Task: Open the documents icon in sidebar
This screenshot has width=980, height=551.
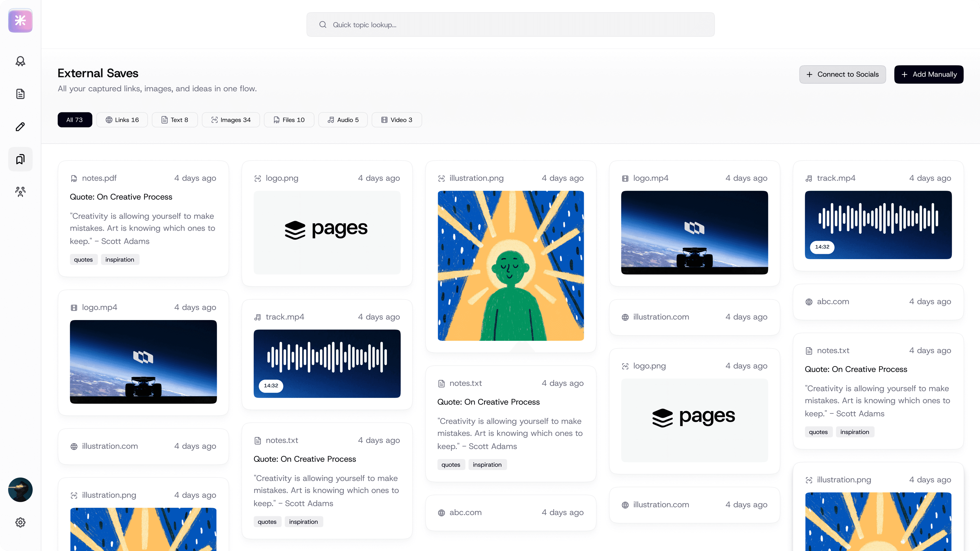Action: [20, 94]
